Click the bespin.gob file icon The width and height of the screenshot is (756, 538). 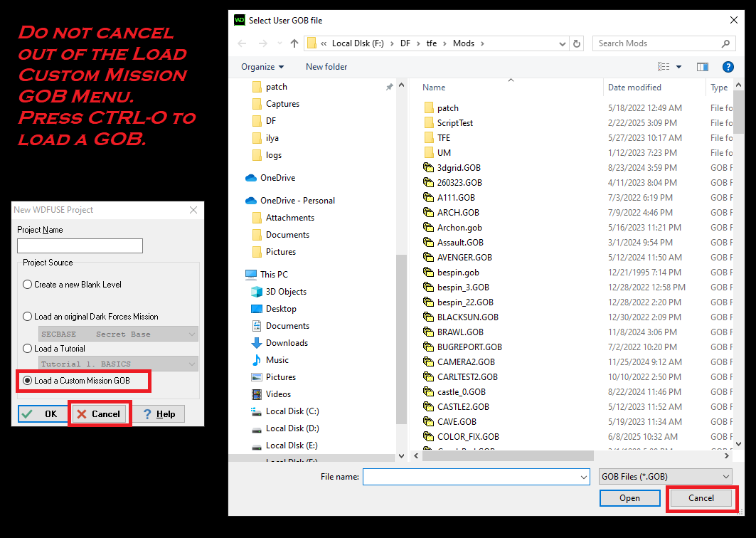(428, 272)
